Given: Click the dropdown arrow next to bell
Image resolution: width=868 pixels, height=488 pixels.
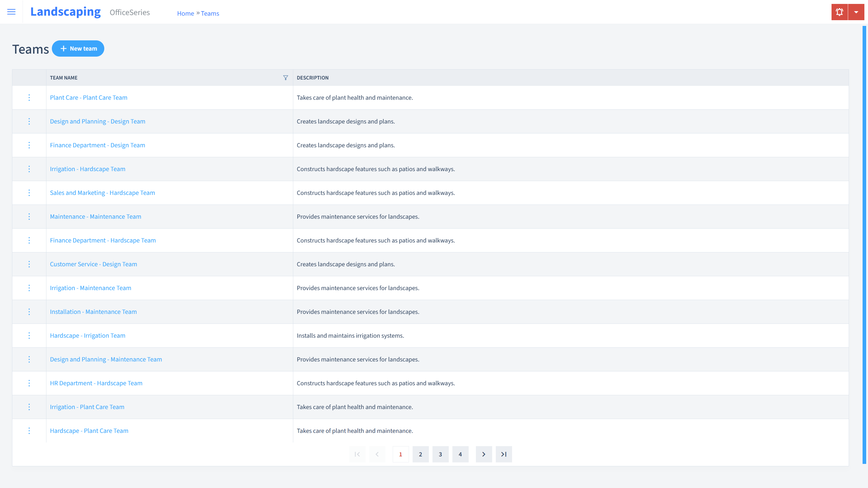Looking at the screenshot, I should tap(856, 12).
